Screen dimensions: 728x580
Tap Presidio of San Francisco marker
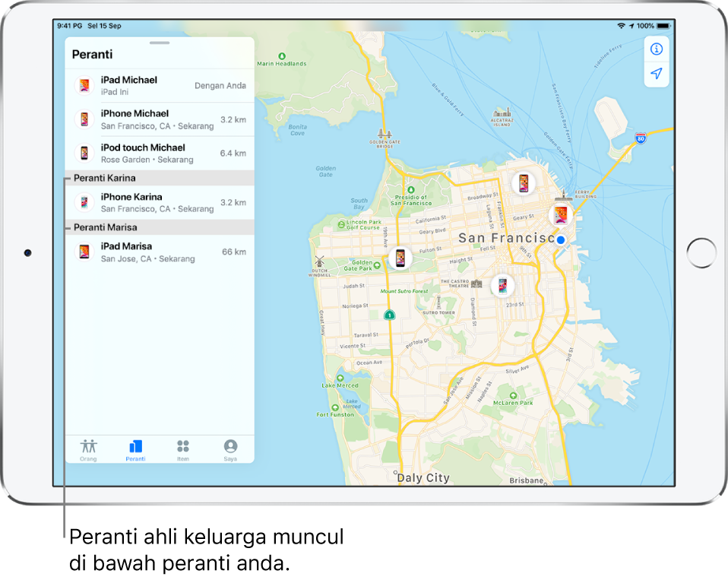pyautogui.click(x=411, y=190)
